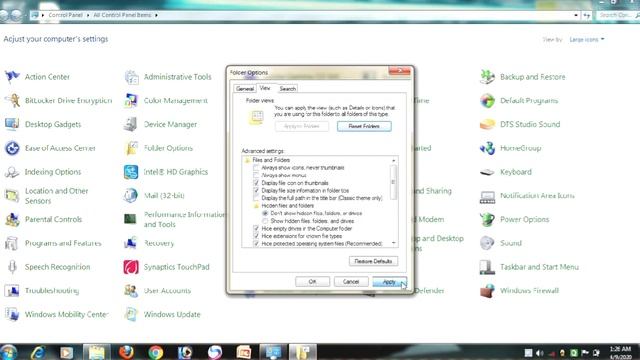Open Windows Mobility Center icon

[x=12, y=314]
